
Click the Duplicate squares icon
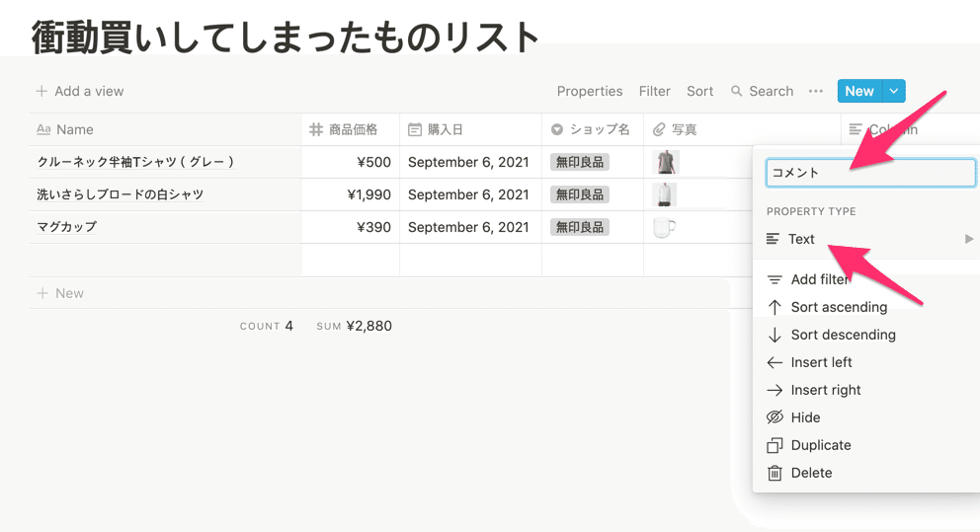point(775,445)
